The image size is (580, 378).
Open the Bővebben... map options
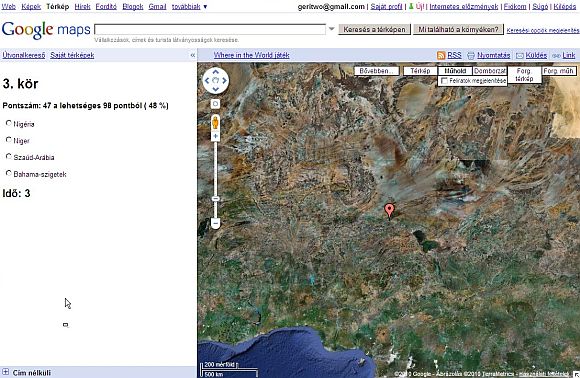coord(377,71)
